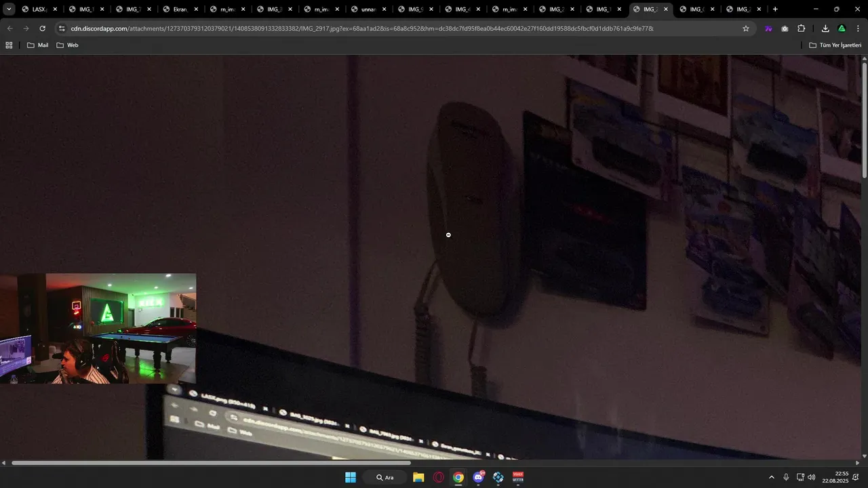Viewport: 868px width, 488px height.
Task: Click the camera screenshot extension icon
Action: tap(785, 28)
